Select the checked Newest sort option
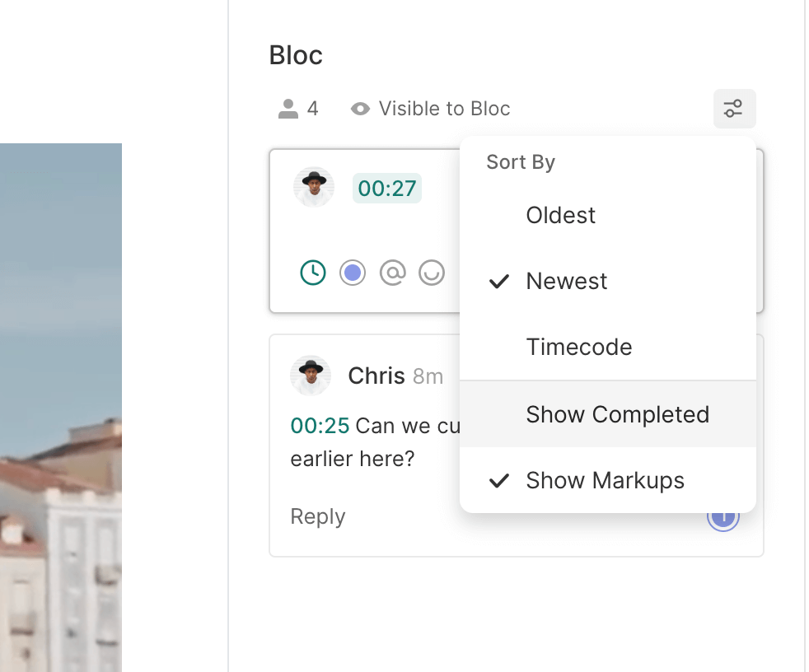 click(566, 282)
